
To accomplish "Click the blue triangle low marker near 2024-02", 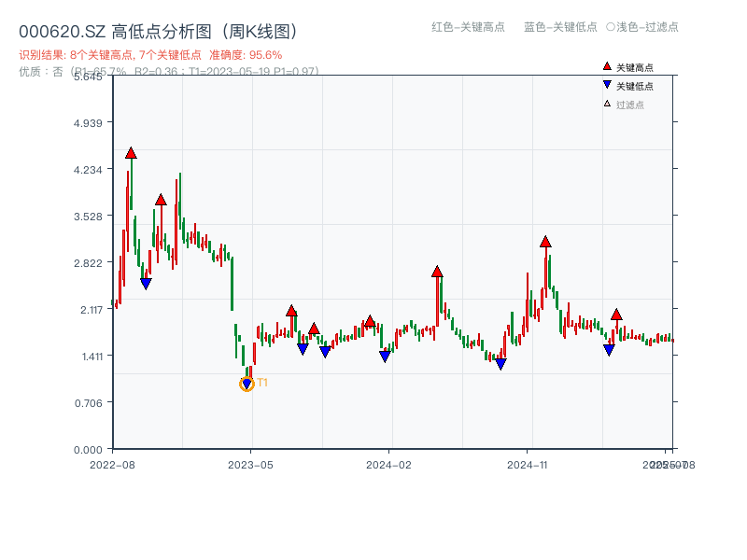I will (384, 357).
